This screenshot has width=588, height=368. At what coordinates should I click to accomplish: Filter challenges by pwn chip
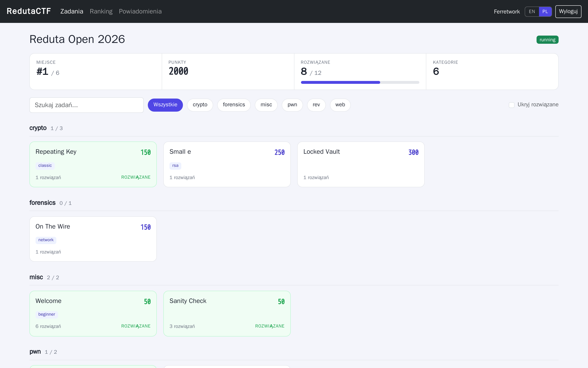pyautogui.click(x=292, y=105)
